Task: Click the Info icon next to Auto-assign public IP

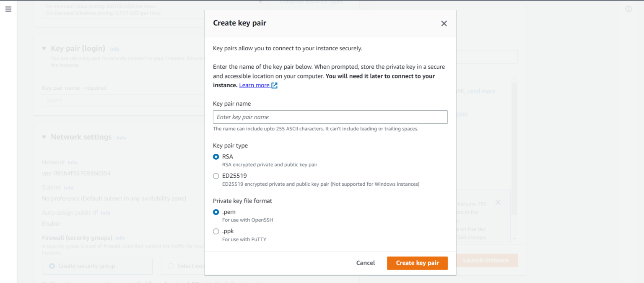Action: (x=105, y=213)
